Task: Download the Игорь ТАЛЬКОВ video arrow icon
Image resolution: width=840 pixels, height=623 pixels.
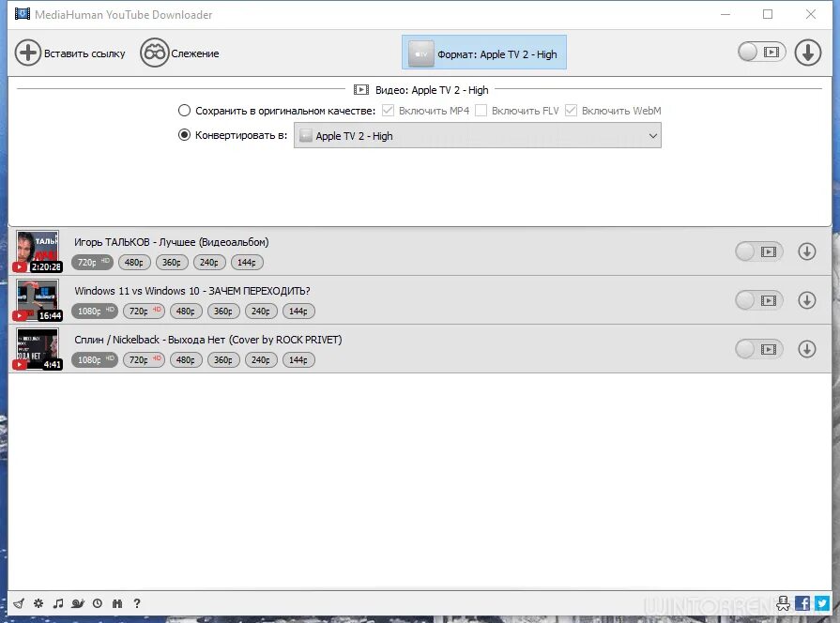Action: [807, 251]
